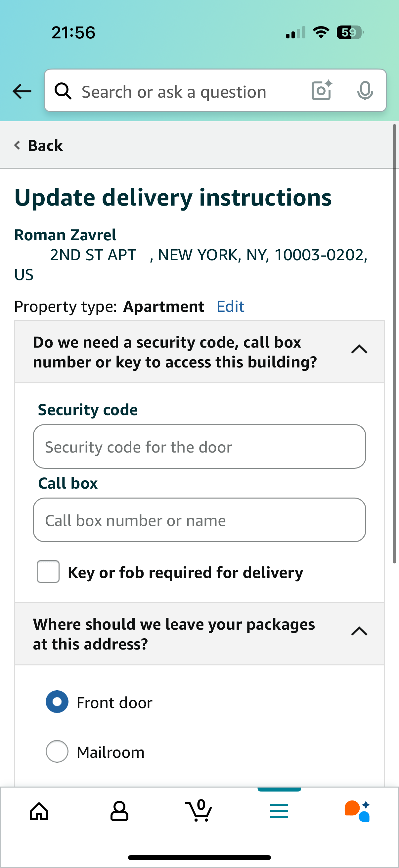Focus the Security code input field
The width and height of the screenshot is (399, 868).
pos(199,447)
